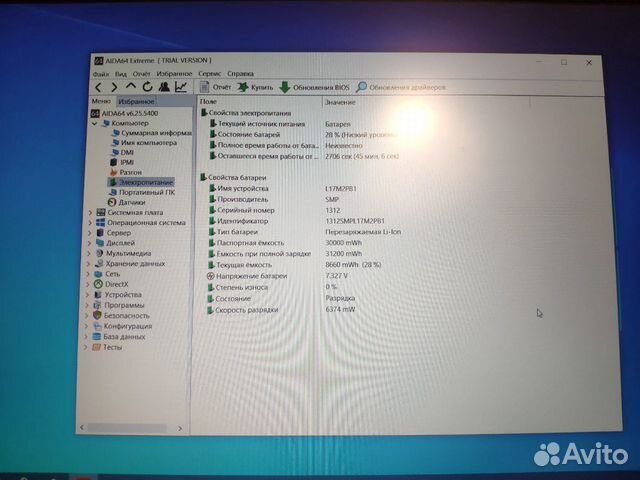The image size is (640, 480).
Task: Expand the Сеть node
Action: click(88, 274)
